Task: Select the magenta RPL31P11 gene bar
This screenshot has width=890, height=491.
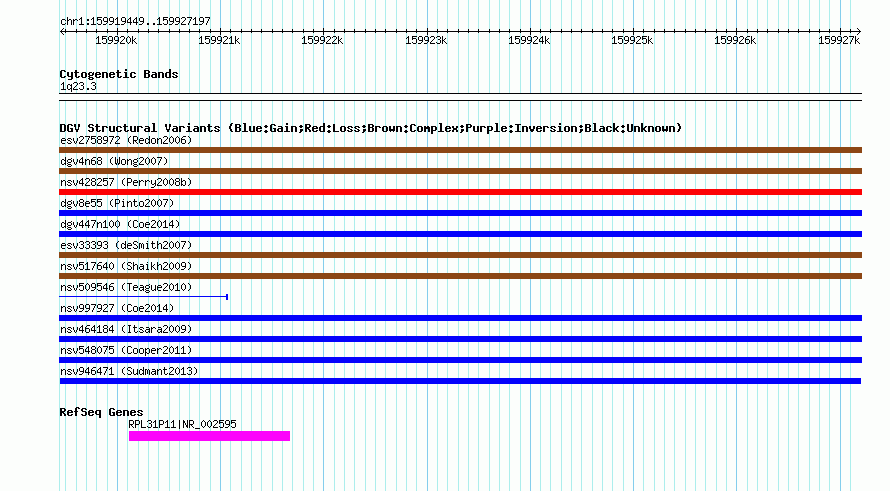Action: point(209,436)
